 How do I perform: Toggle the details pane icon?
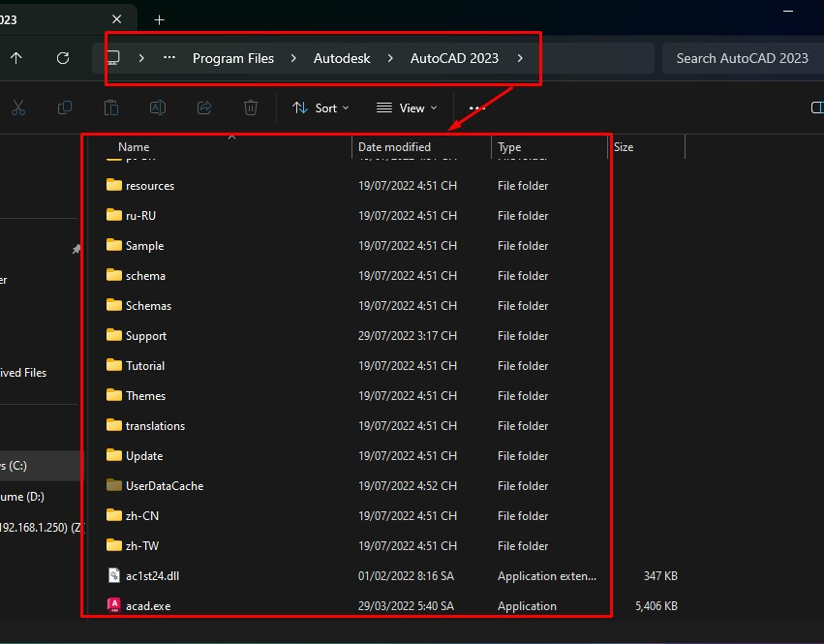pyautogui.click(x=817, y=107)
